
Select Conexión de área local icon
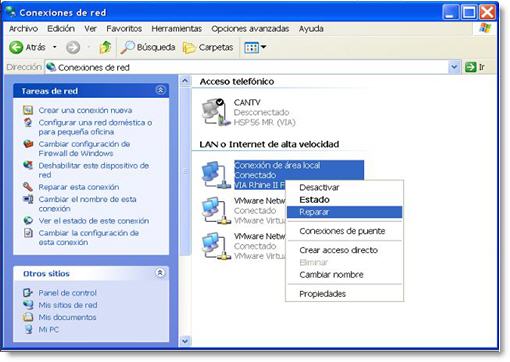[215, 175]
